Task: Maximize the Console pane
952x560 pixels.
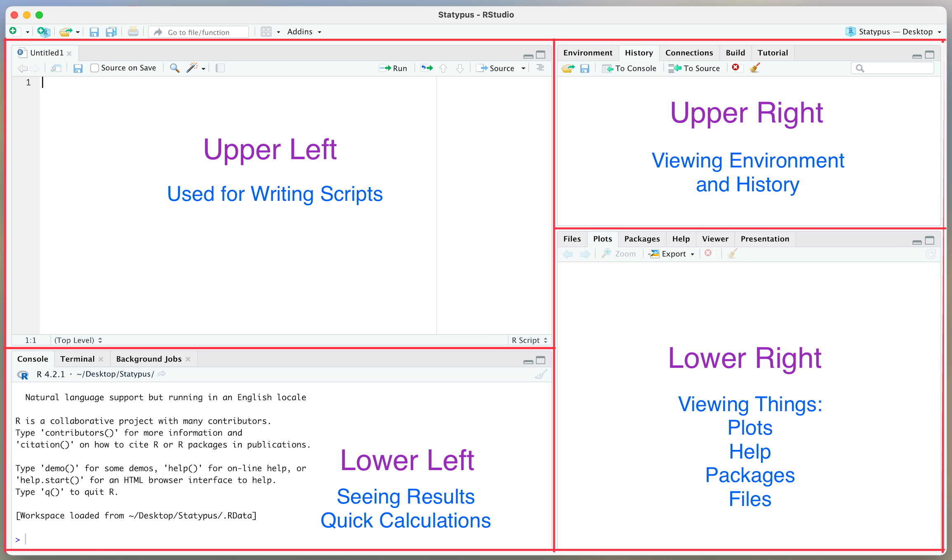Action: (541, 360)
